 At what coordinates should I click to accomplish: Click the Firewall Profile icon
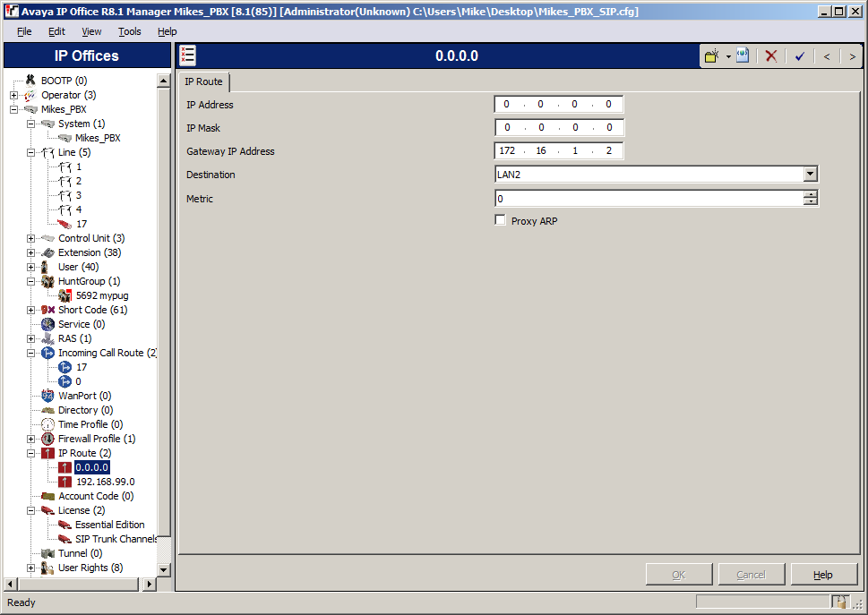[x=48, y=440]
